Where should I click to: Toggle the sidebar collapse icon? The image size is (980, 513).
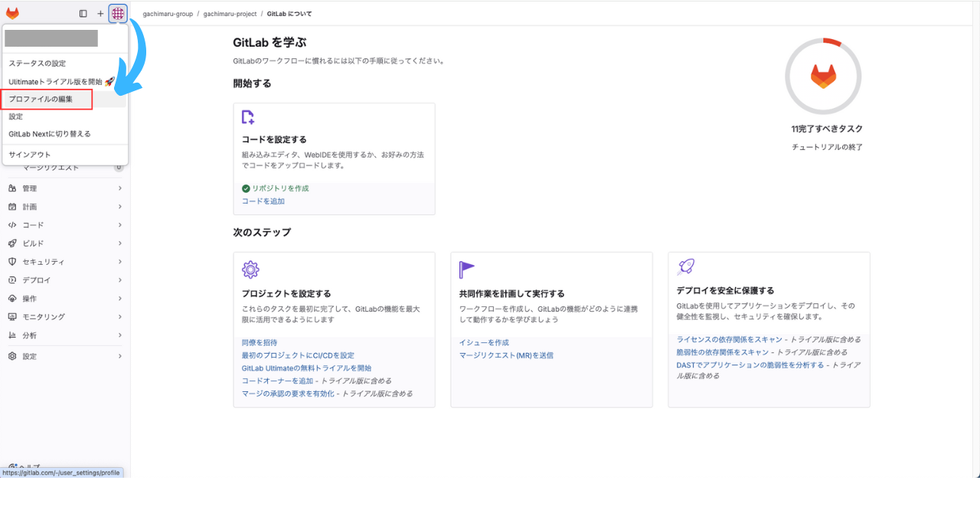point(83,14)
